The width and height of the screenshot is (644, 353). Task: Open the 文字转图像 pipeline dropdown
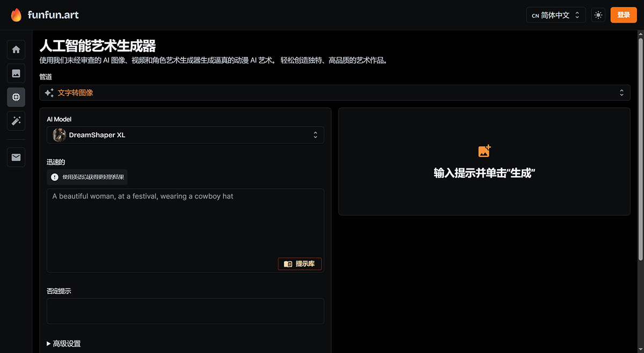click(x=334, y=93)
